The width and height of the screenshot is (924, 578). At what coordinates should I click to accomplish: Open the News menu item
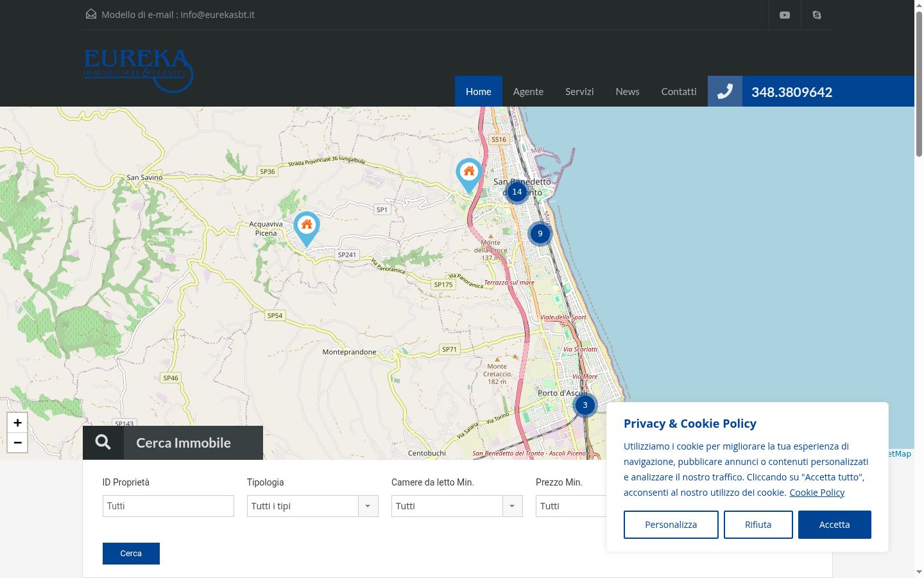[x=628, y=91]
